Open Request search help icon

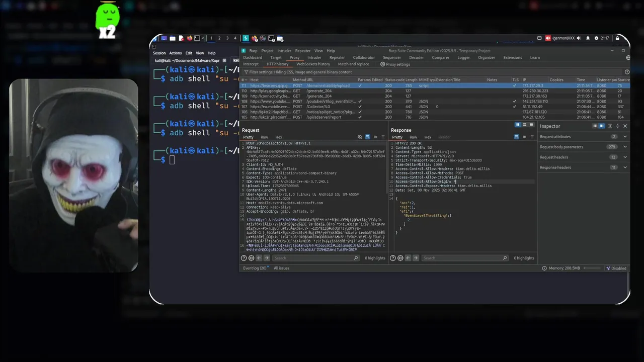pos(244,258)
